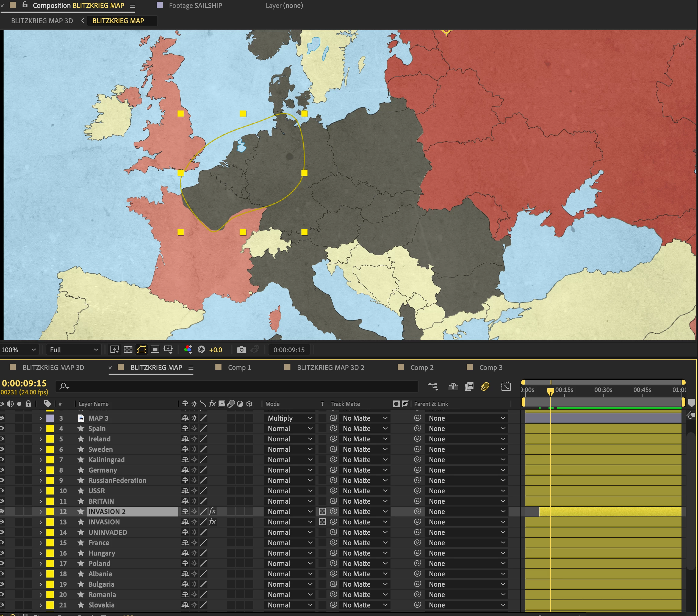This screenshot has width=698, height=616.
Task: Click BLITZKRIEG MAP 3D breadcrumb in viewer
Action: pos(42,21)
